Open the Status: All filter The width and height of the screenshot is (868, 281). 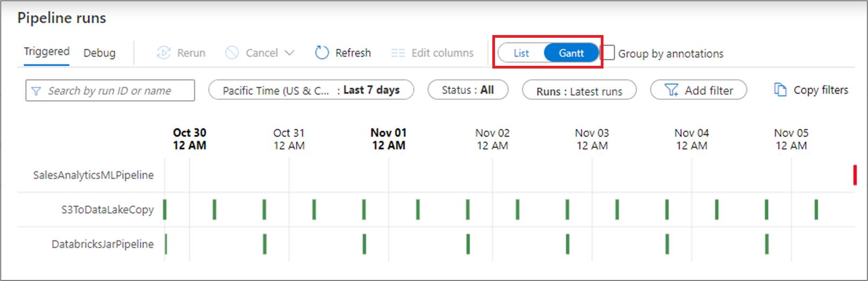(x=467, y=90)
